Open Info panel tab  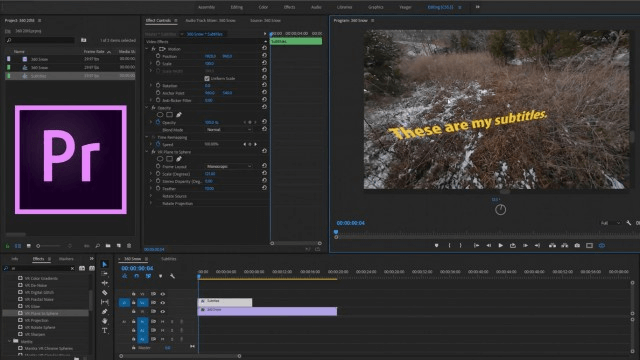[15, 259]
